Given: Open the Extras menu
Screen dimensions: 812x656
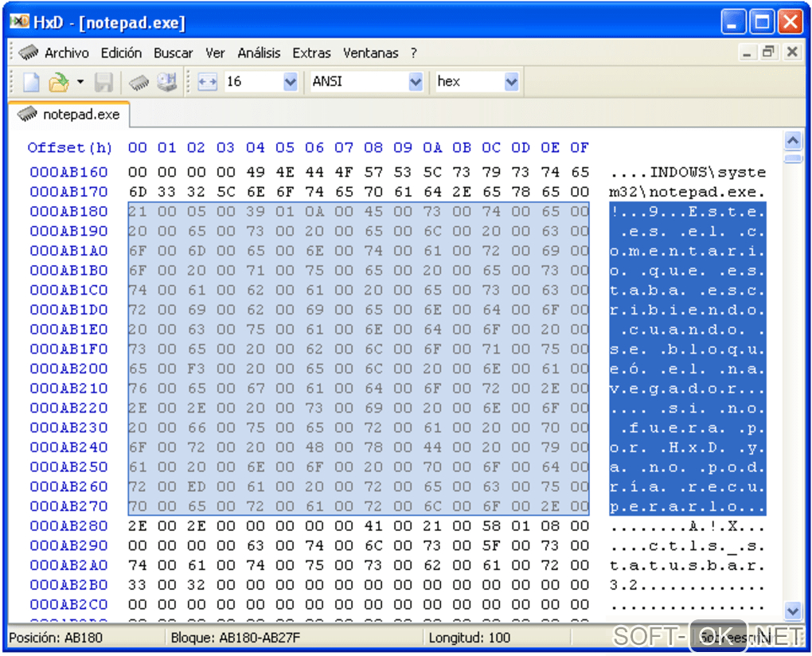Looking at the screenshot, I should pyautogui.click(x=311, y=53).
